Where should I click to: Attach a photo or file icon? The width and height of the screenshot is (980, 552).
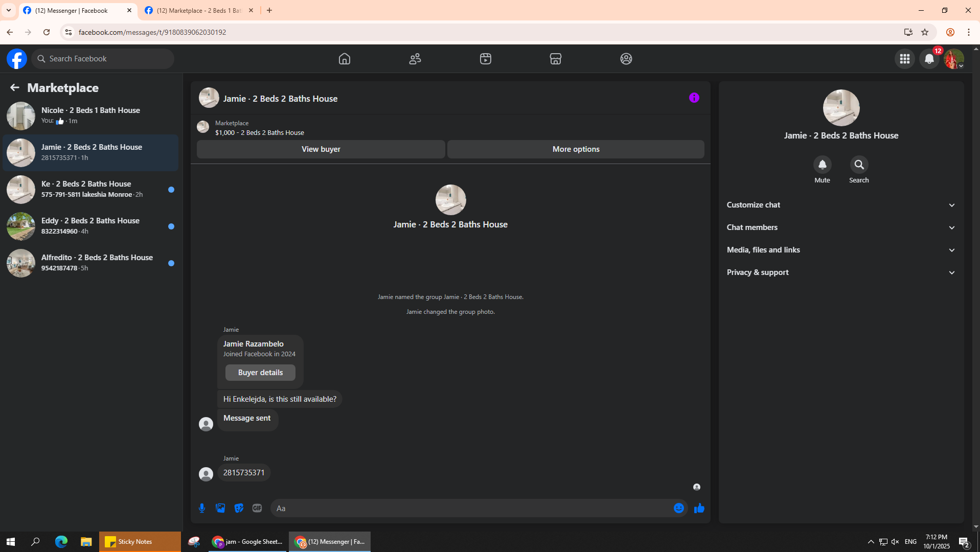tap(220, 508)
